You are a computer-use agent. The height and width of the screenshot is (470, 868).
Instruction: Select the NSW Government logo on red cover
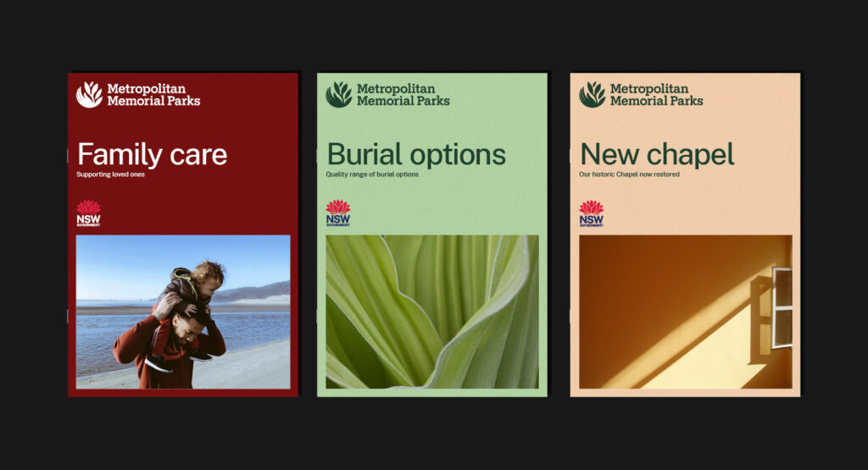coord(88,213)
